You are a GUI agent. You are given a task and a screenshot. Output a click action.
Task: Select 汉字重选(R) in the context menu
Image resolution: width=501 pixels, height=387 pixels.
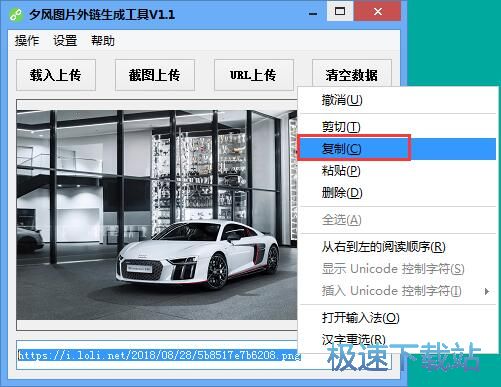point(397,340)
